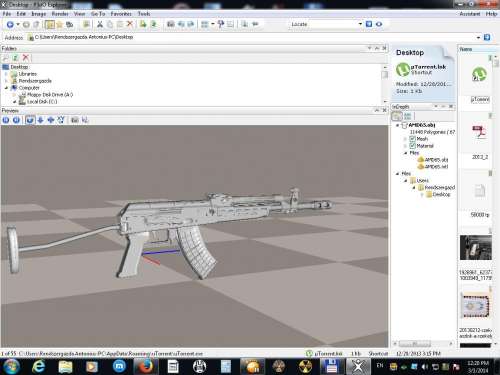Click the binoculars Find icon in toolbar

[x=69, y=24]
